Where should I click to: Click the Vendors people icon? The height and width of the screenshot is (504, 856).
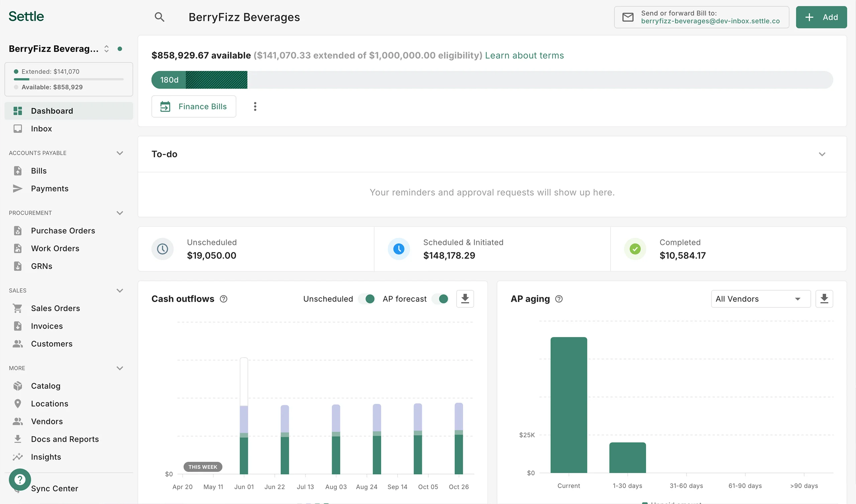18,421
